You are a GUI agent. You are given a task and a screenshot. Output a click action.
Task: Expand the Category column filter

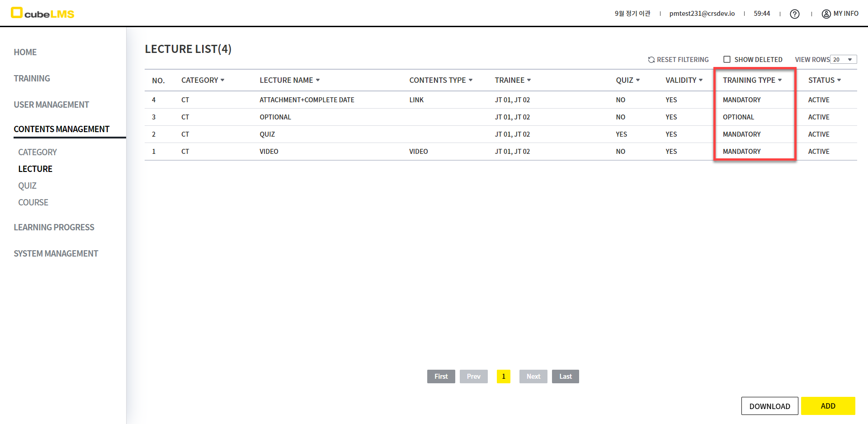(x=222, y=80)
